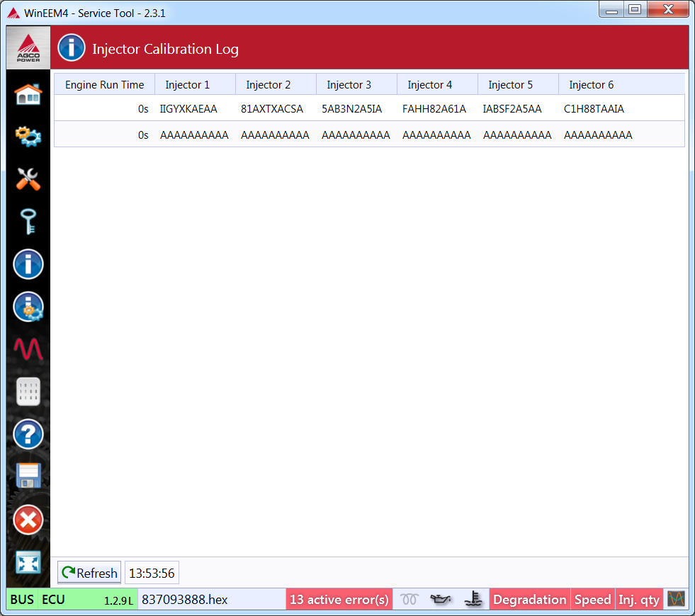Open the question mark help icon
The height and width of the screenshot is (616, 695).
click(x=28, y=434)
